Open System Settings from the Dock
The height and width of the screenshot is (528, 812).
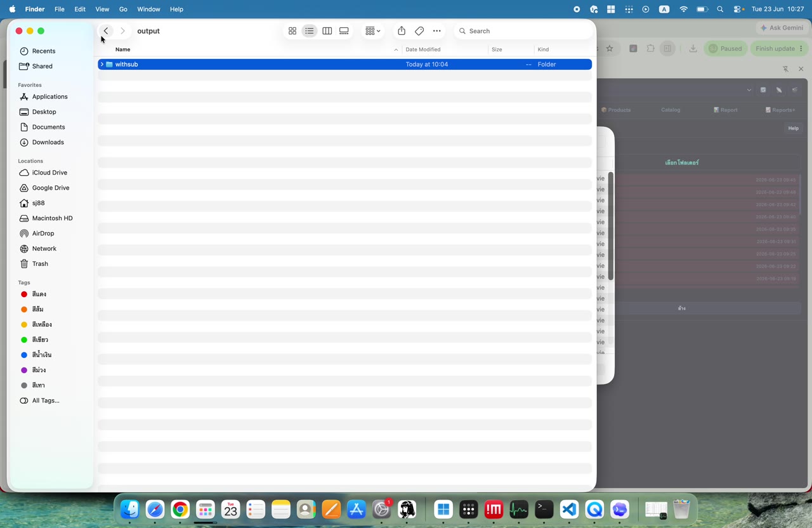click(x=382, y=510)
